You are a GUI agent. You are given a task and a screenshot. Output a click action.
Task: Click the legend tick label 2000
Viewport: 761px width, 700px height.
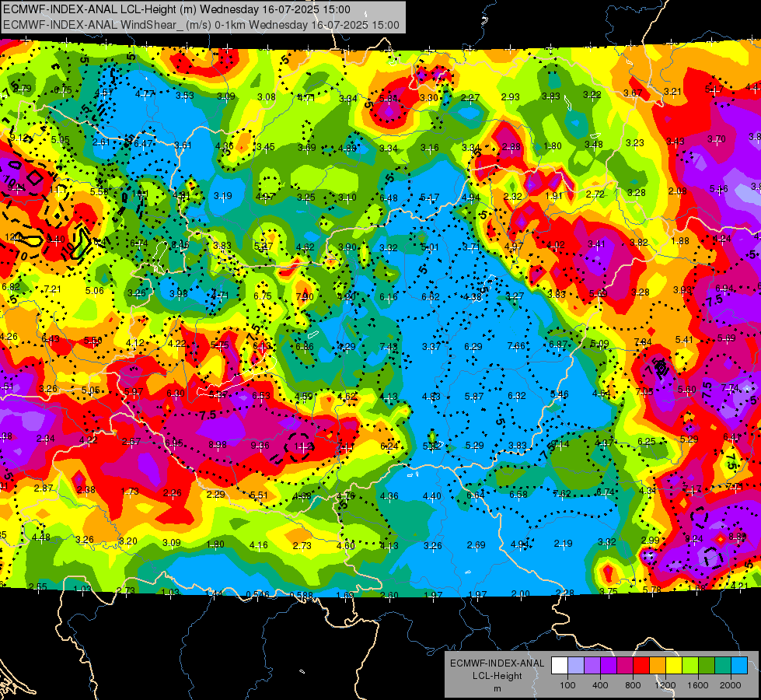[731, 685]
